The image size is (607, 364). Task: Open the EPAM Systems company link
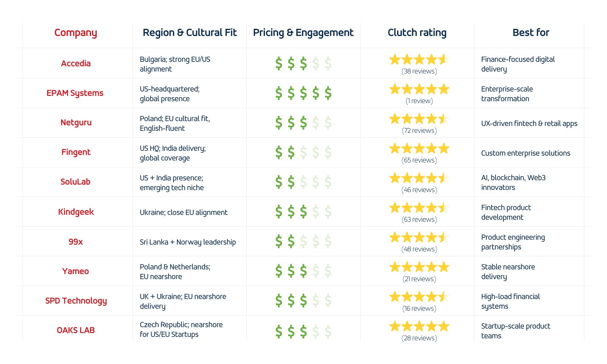(75, 93)
